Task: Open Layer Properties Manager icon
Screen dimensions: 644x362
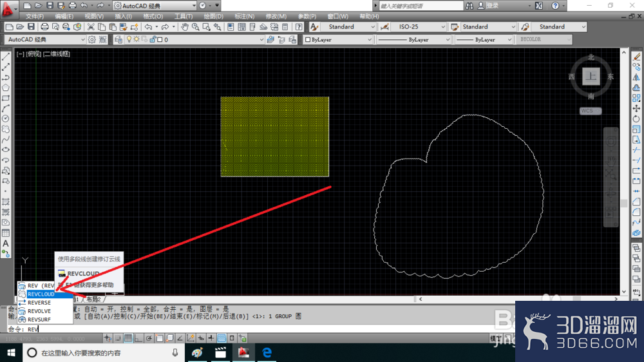Action: (118, 39)
